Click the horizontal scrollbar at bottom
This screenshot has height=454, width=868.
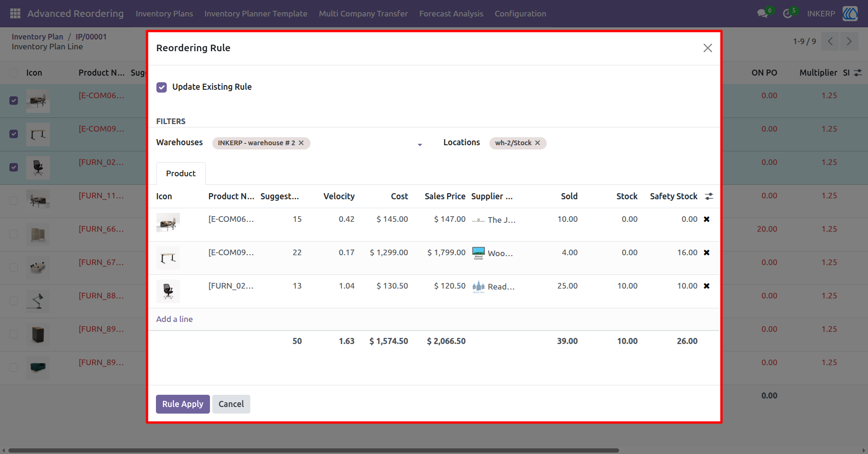tap(314, 450)
